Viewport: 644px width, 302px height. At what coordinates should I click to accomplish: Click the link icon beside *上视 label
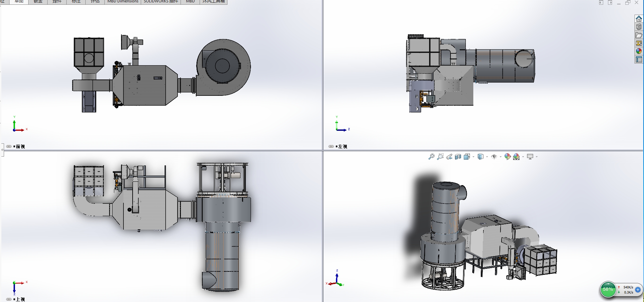[9, 299]
